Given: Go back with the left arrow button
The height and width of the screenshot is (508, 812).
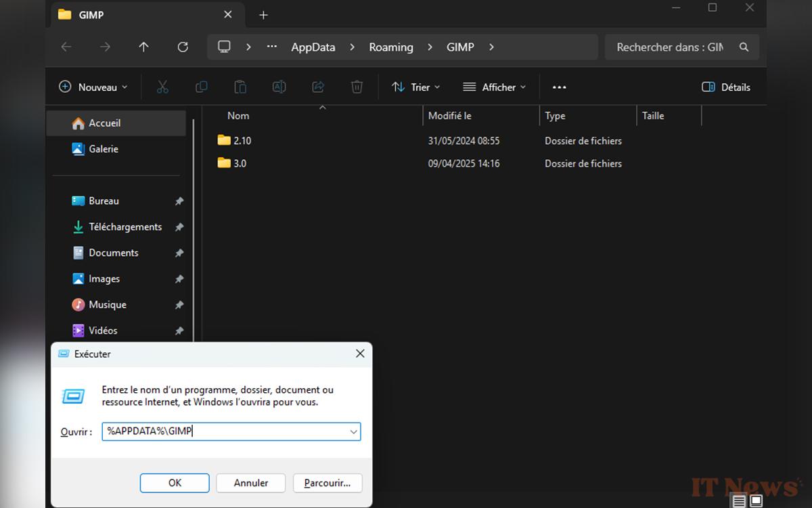Looking at the screenshot, I should 66,47.
